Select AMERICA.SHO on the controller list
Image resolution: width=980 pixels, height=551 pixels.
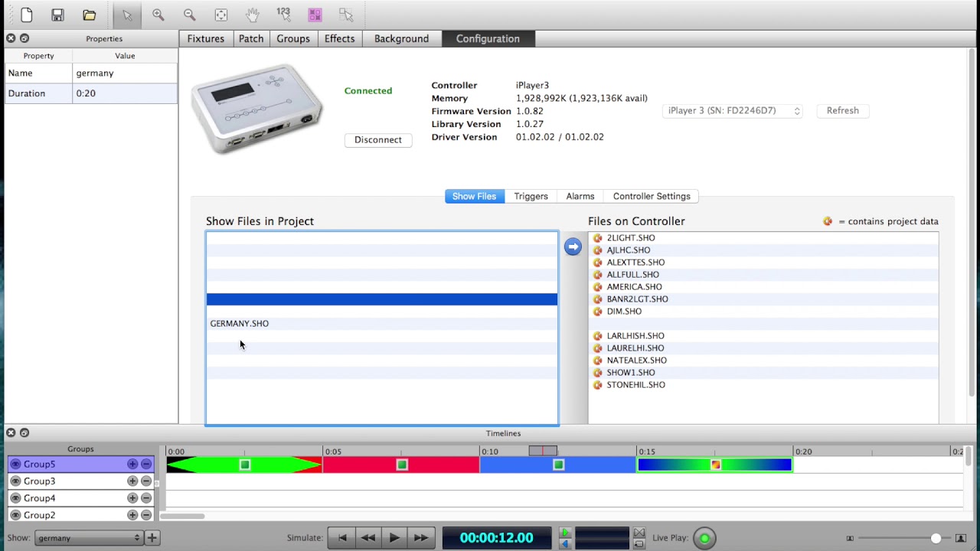coord(635,287)
